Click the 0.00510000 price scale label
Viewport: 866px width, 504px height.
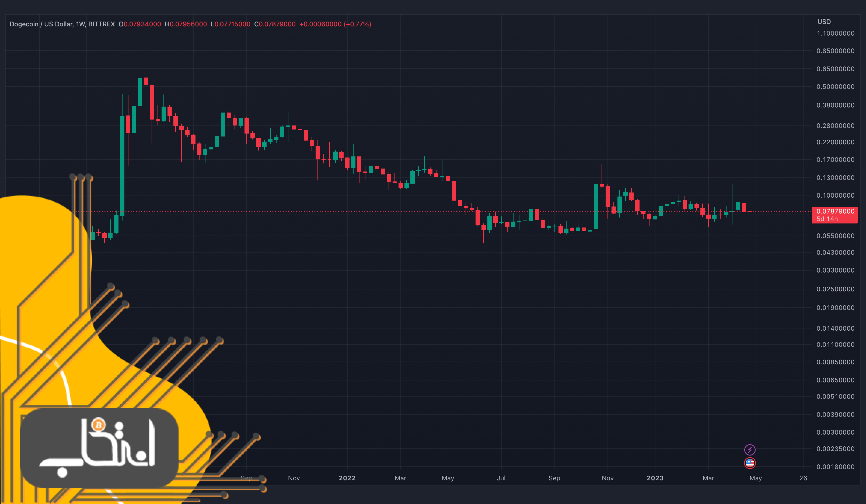pos(835,397)
